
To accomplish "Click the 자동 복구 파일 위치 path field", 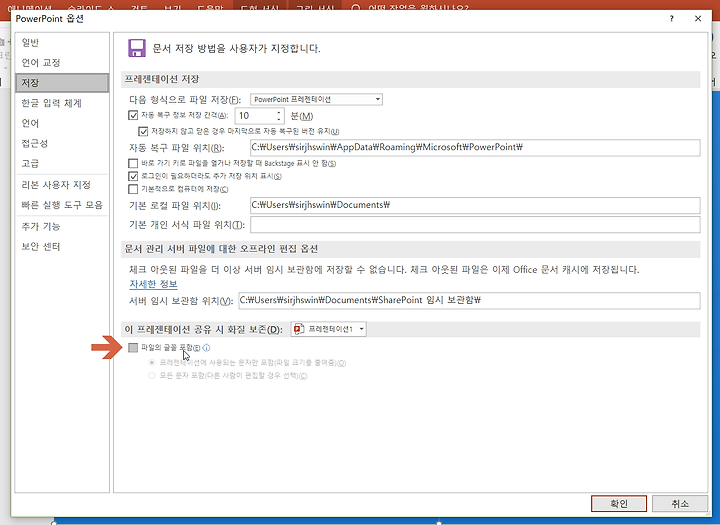I will tap(475, 147).
